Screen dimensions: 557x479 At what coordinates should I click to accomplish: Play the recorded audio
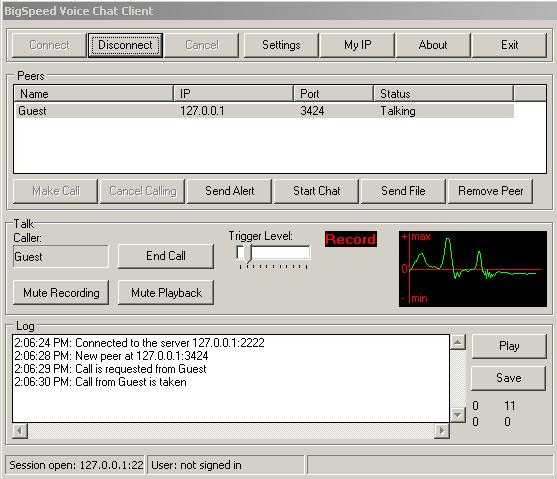click(509, 346)
